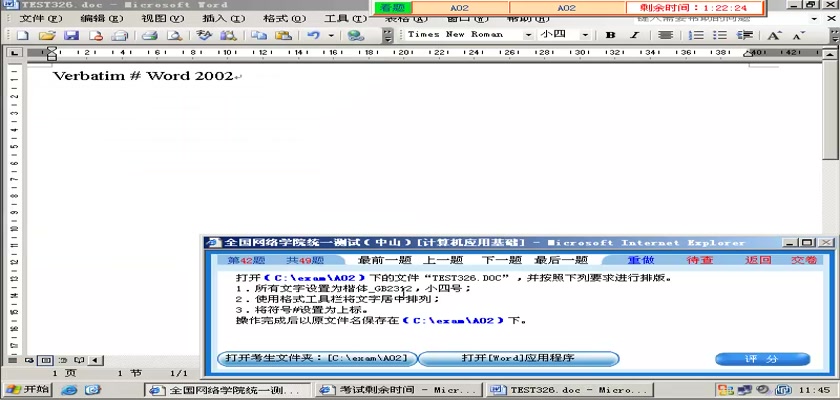
Task: Expand Formatting toolbar options chevron
Action: click(834, 35)
